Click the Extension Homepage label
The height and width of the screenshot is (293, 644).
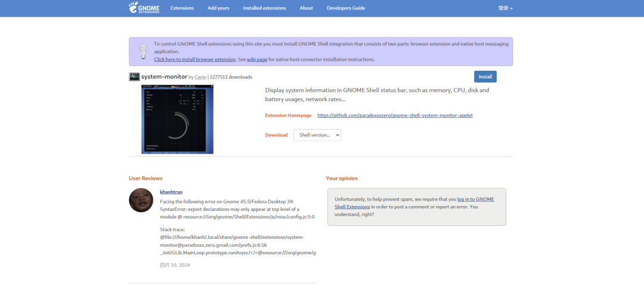[289, 116]
